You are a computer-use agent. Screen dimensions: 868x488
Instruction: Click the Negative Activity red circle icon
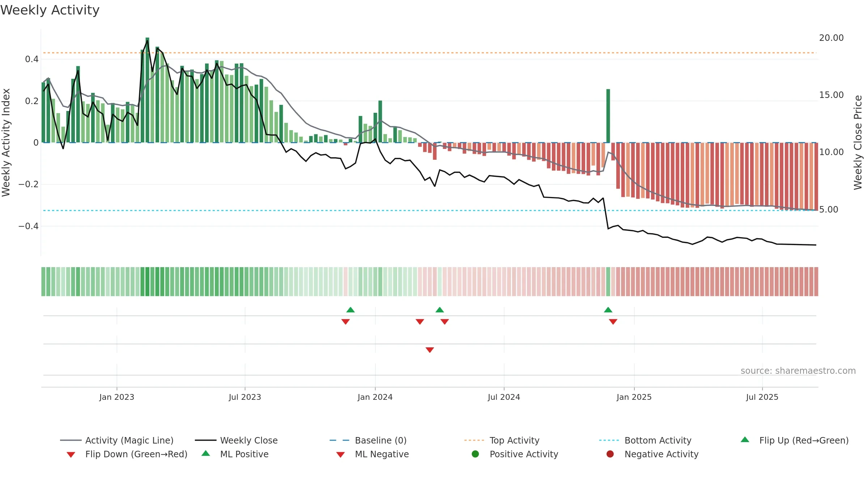coord(610,454)
